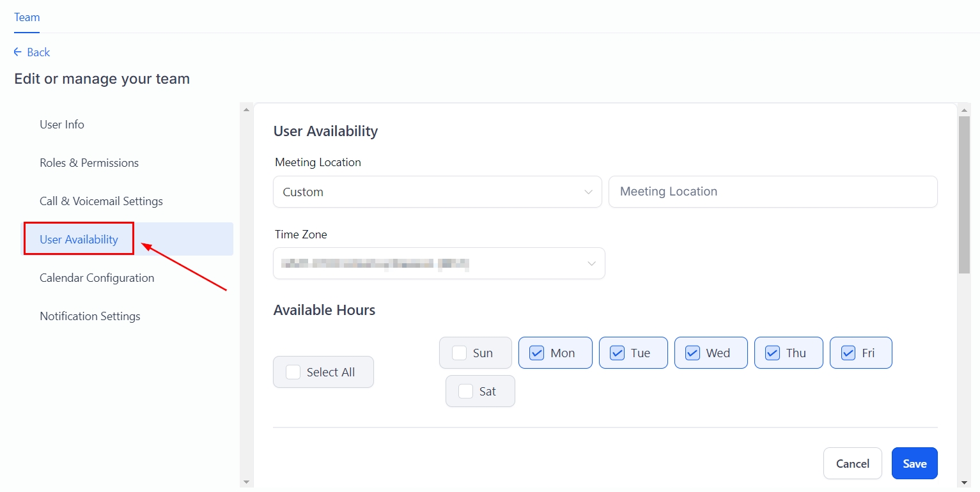980x492 pixels.
Task: Open the Meeting Location Custom dropdown
Action: click(437, 192)
